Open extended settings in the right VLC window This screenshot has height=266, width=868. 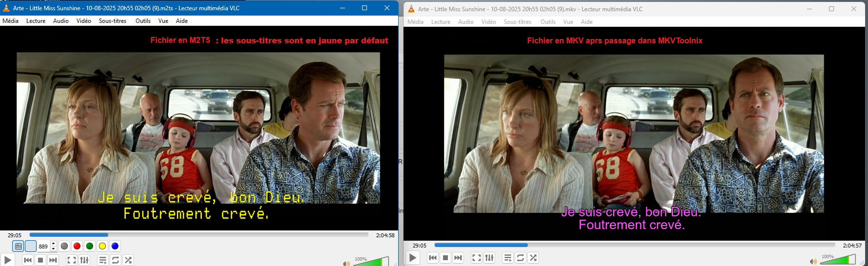pos(489,258)
